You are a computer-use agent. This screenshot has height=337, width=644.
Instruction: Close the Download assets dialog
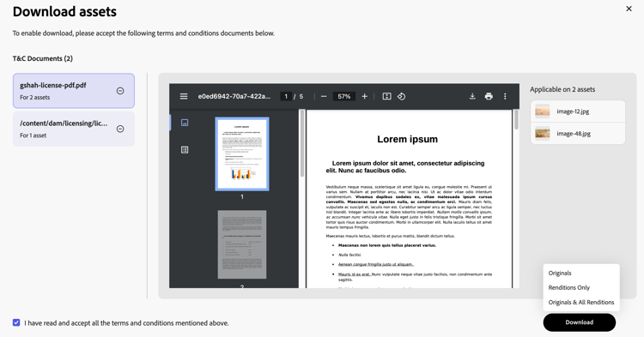click(x=629, y=9)
